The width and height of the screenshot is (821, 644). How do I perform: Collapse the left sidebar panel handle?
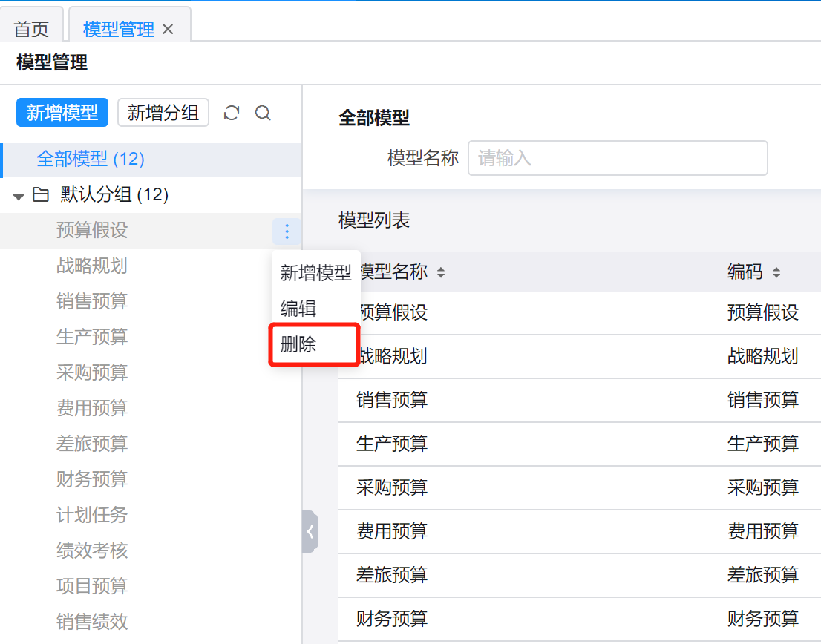coord(310,531)
